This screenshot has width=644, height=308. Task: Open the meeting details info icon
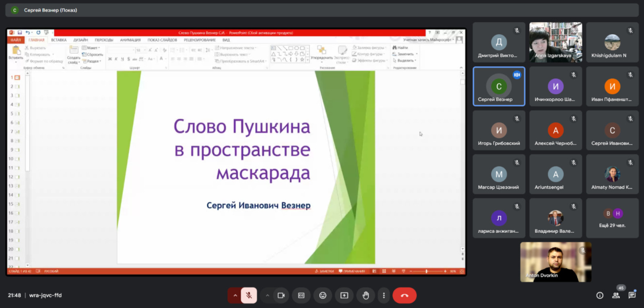[x=600, y=296]
